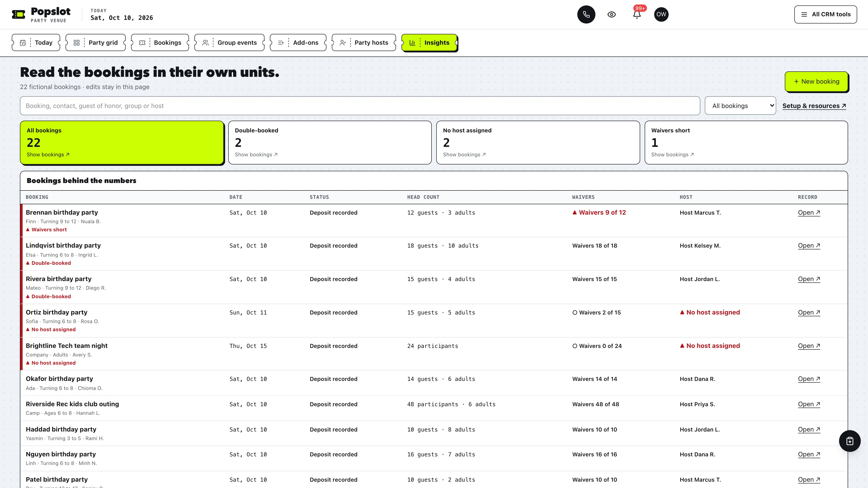The width and height of the screenshot is (868, 488).
Task: Click the Head Count column header
Action: pos(423,197)
